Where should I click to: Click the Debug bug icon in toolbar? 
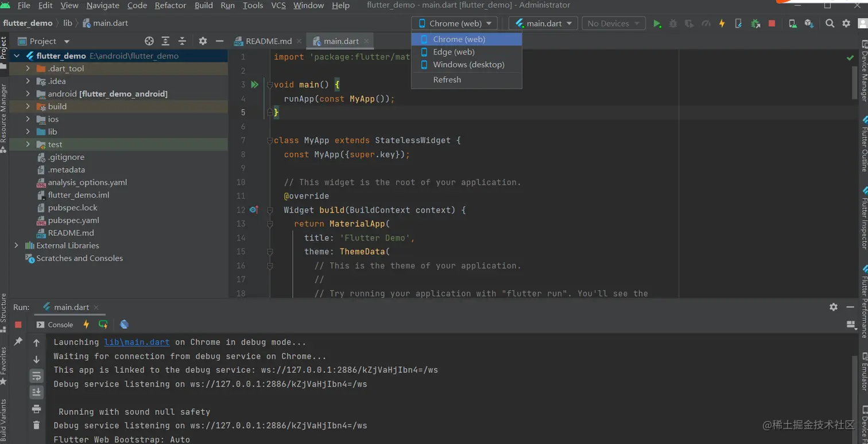[673, 24]
